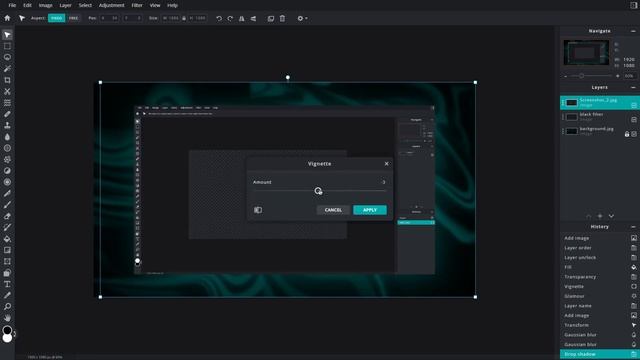Select the Pen tool
Screen dimensions: 640x360
(x=7, y=193)
